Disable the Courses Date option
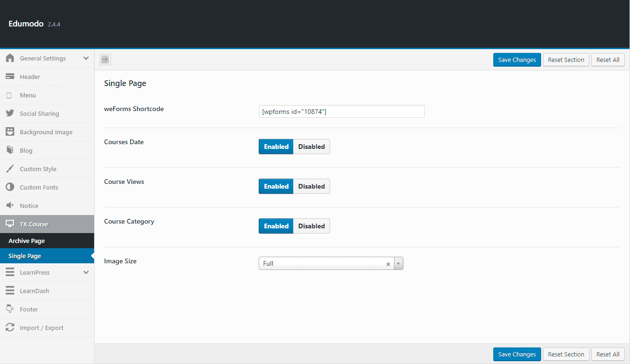 pyautogui.click(x=311, y=147)
